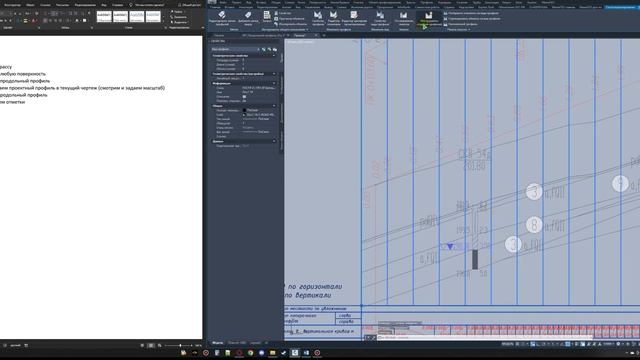Click the add labels button in Civil 3D ribbon
Screen dimensions: 640x360
pyautogui.click(x=248, y=18)
